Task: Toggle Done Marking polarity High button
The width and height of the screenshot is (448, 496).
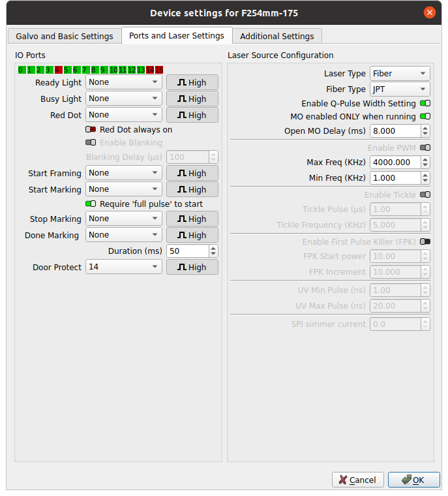Action: tap(192, 236)
